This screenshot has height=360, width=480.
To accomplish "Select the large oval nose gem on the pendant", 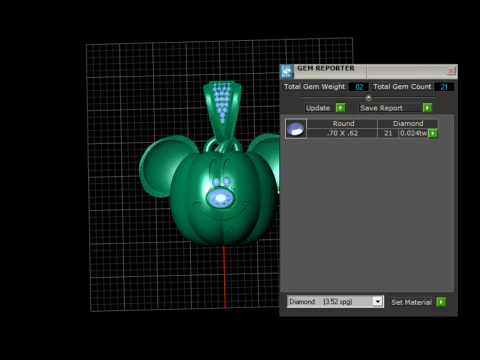I will pos(220,198).
